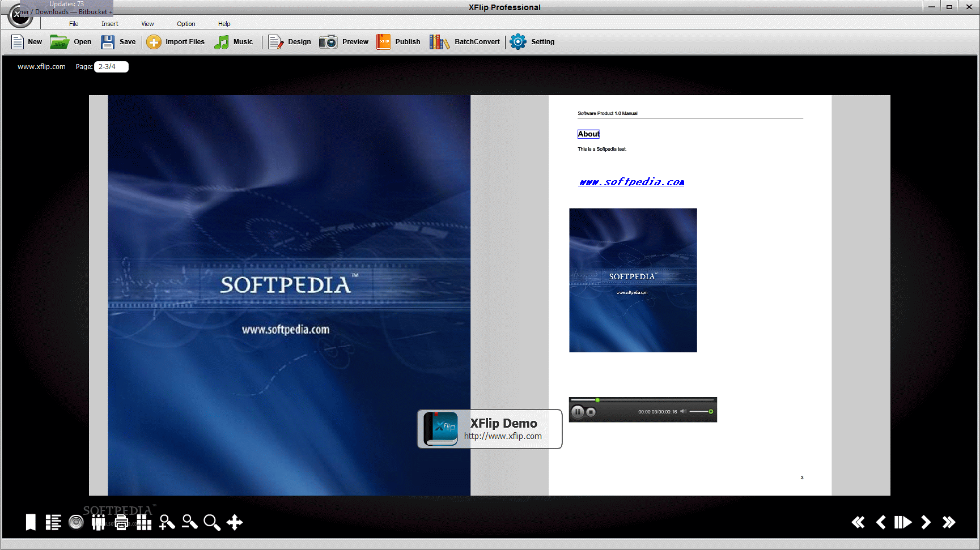Click the four-arrow fullscreen icon
Image resolution: width=980 pixels, height=550 pixels.
point(235,522)
